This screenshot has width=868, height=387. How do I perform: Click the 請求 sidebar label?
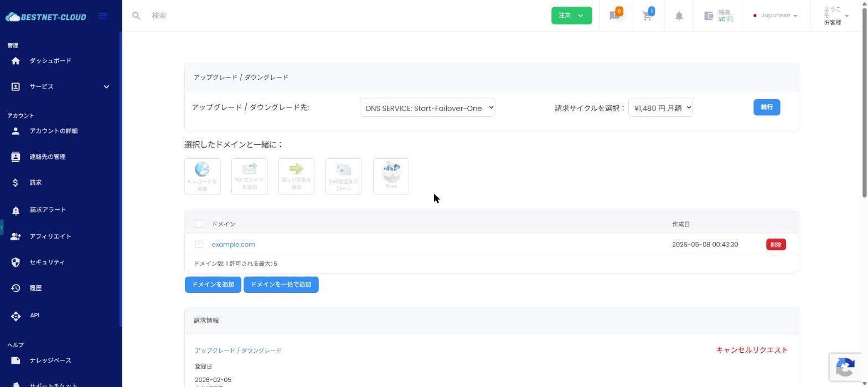[35, 182]
